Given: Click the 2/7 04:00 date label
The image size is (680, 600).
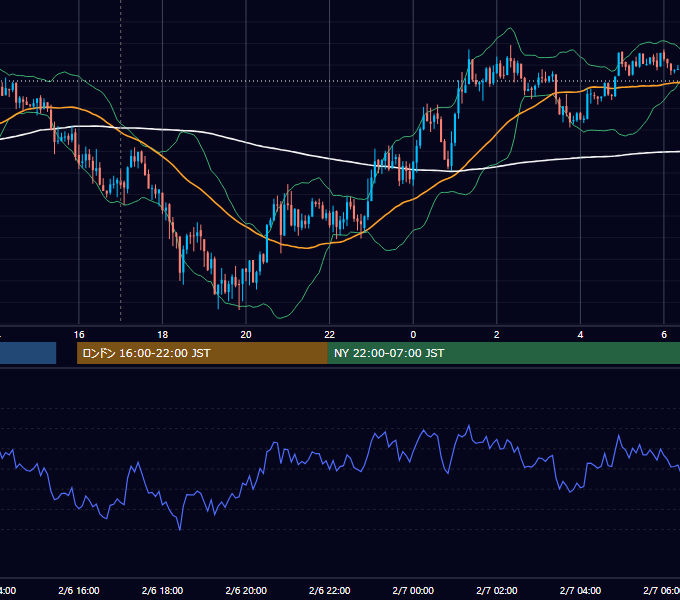Looking at the screenshot, I should (580, 590).
